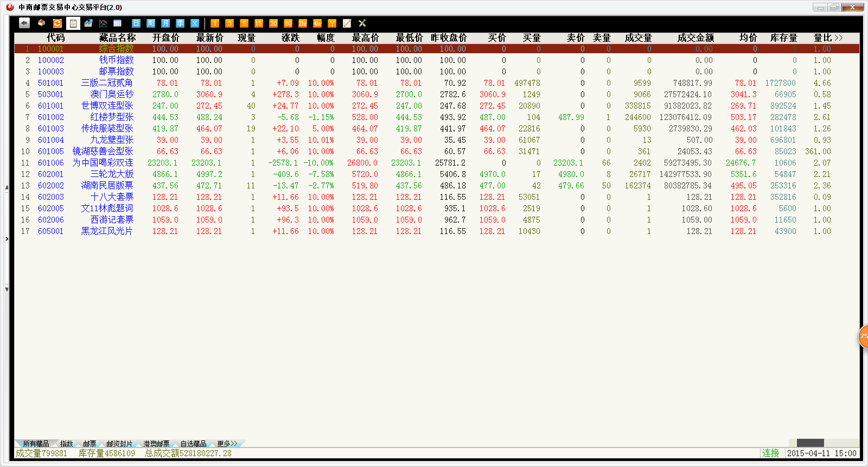Sort by the 库存量 column header

click(x=783, y=37)
